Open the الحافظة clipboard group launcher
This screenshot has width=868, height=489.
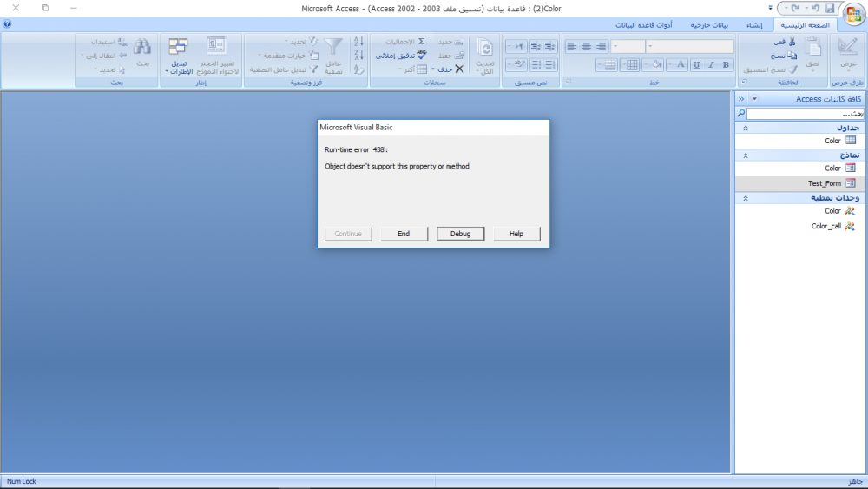(x=744, y=82)
